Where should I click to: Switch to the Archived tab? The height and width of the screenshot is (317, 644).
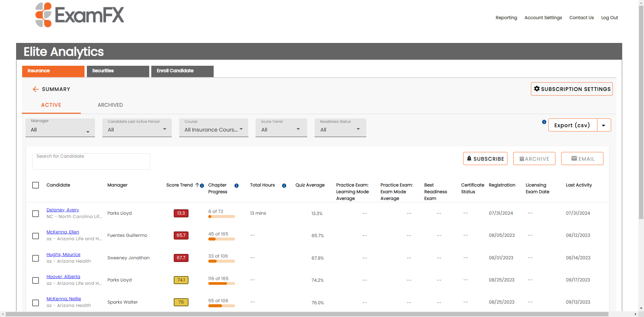[110, 105]
